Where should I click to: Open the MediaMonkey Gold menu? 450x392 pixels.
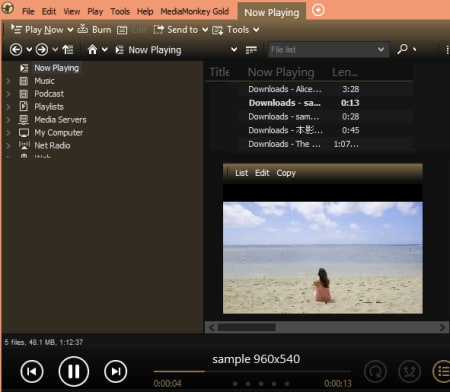195,12
